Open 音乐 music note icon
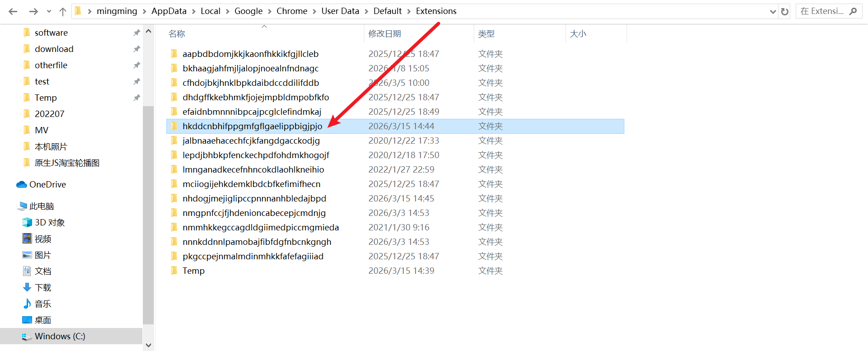This screenshot has height=351, width=868. coord(27,304)
